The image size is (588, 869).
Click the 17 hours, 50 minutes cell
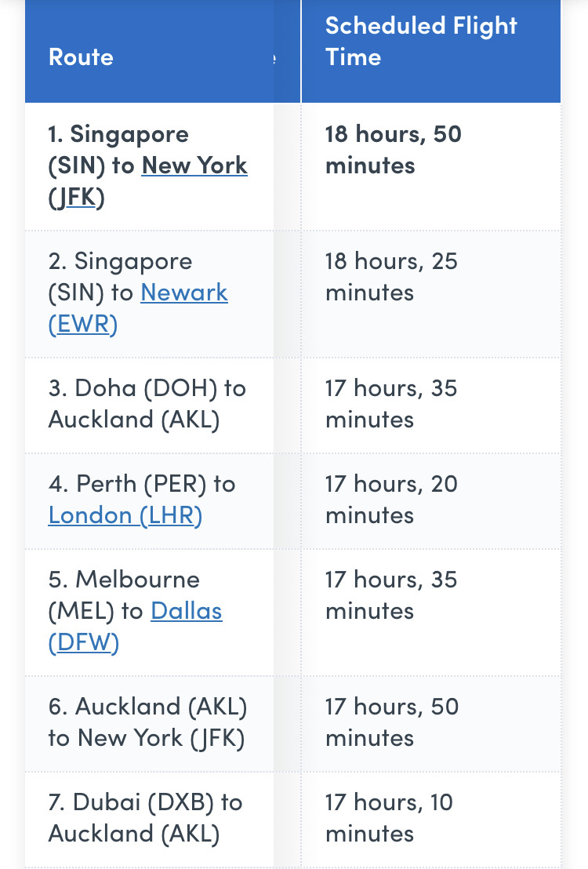pyautogui.click(x=431, y=724)
